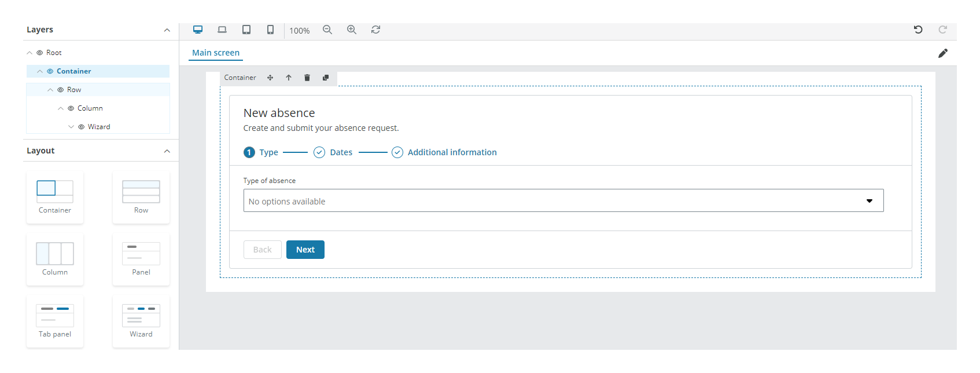Image resolution: width=980 pixels, height=373 pixels.
Task: Switch to desktop preview mode
Action: click(198, 30)
